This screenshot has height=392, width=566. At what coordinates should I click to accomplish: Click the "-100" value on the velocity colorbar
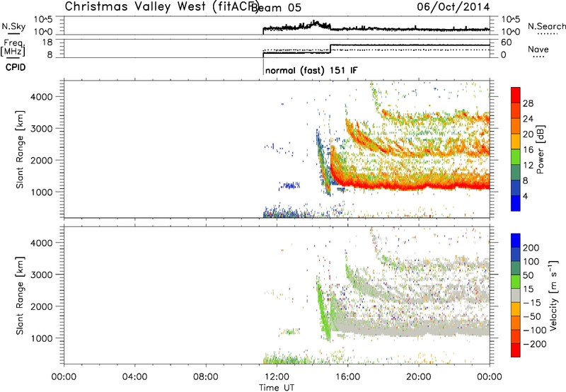point(535,330)
